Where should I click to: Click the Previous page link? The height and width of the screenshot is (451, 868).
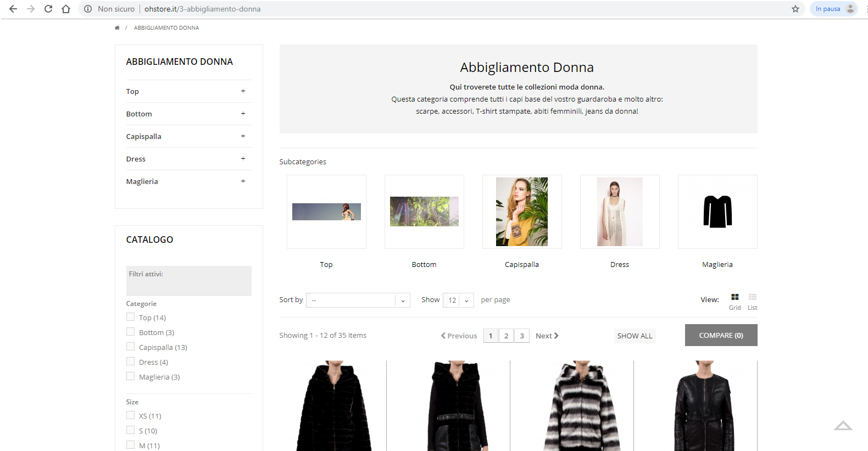[459, 336]
